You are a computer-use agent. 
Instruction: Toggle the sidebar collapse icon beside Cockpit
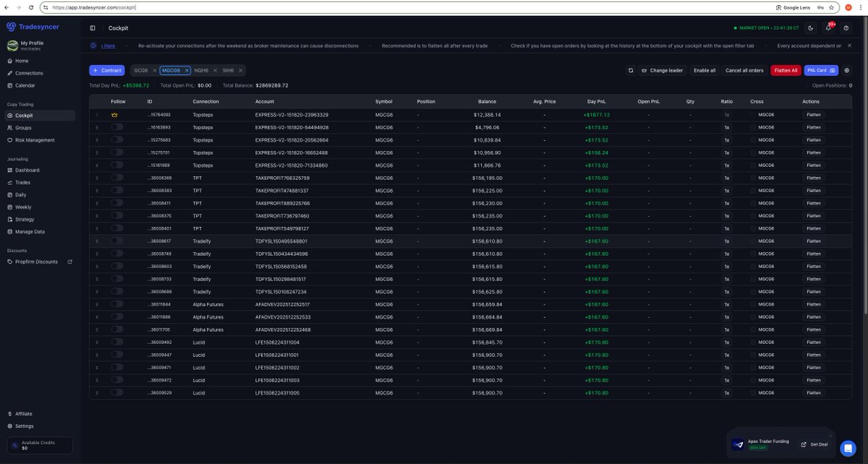tap(93, 28)
